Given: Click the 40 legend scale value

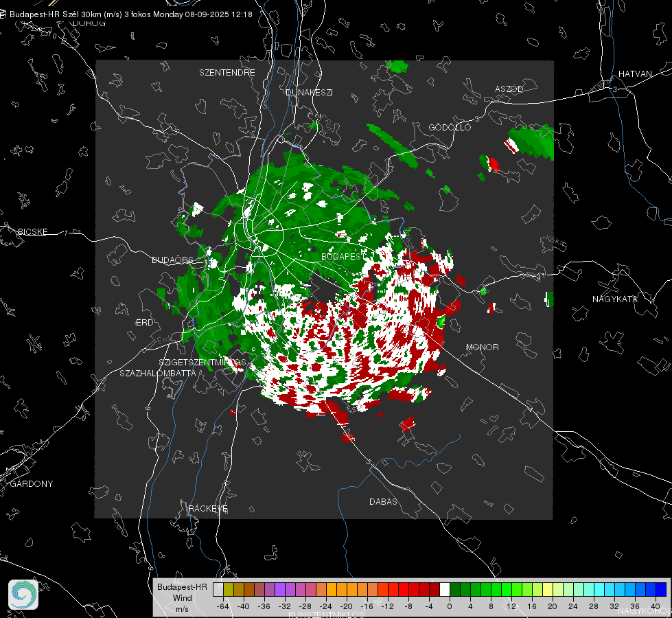Looking at the screenshot, I should 656,606.
